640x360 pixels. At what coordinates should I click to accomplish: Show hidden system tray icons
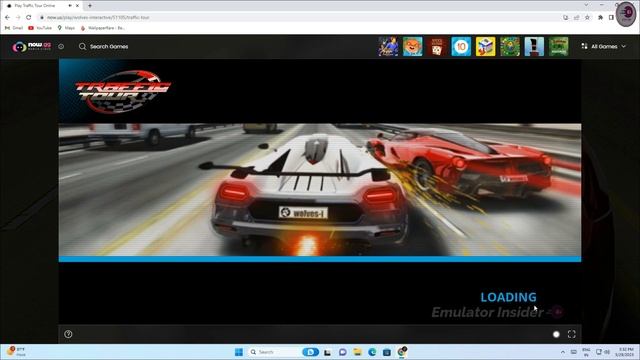click(563, 352)
